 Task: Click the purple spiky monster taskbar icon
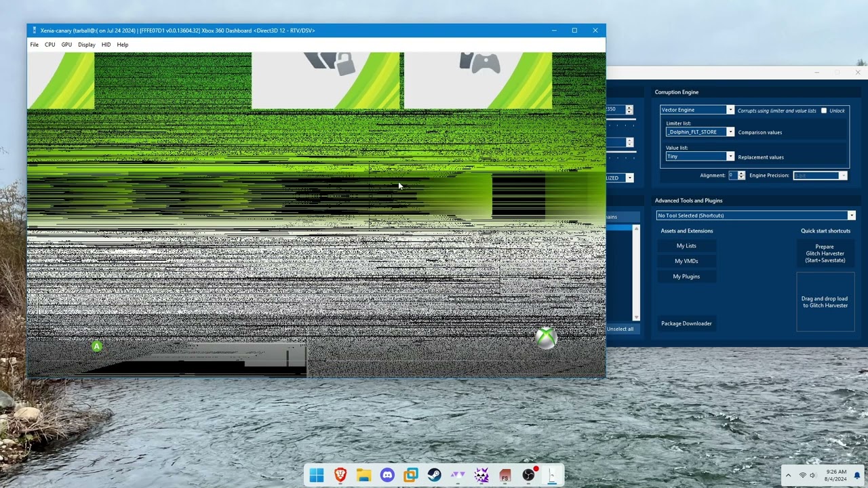[481, 475]
